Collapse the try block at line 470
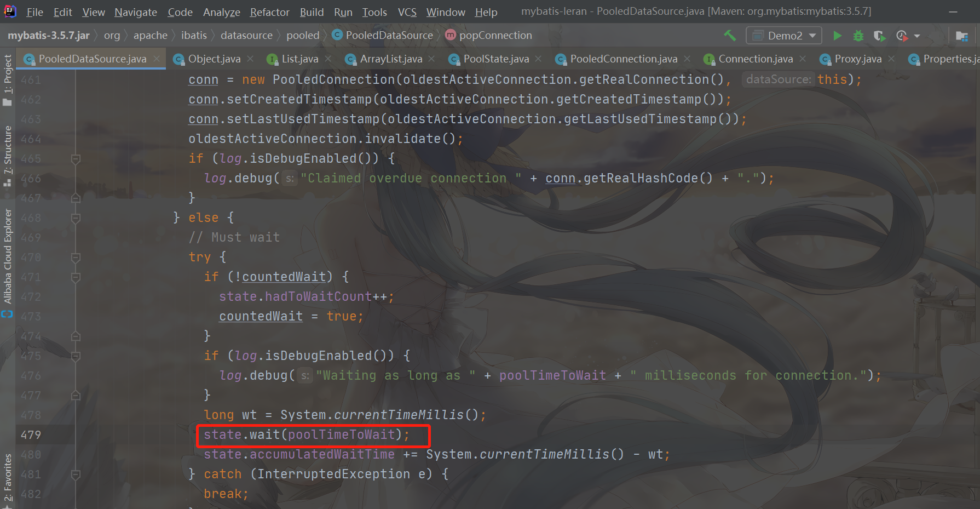The height and width of the screenshot is (509, 980). [76, 258]
